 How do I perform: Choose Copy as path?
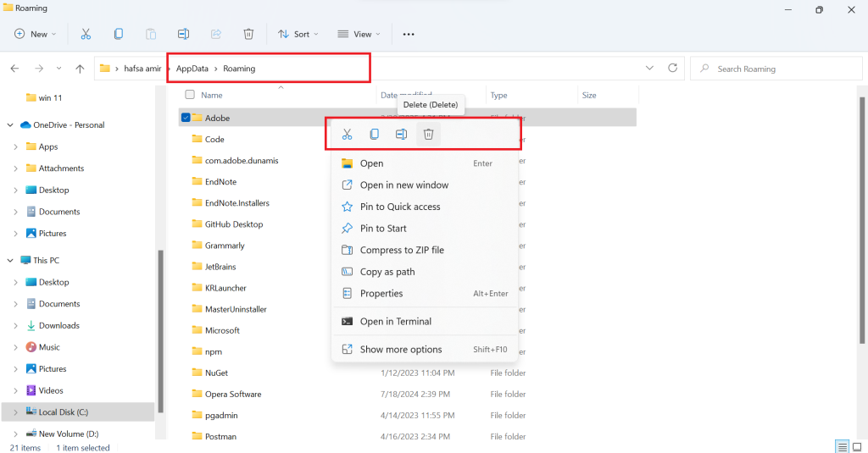point(425,272)
